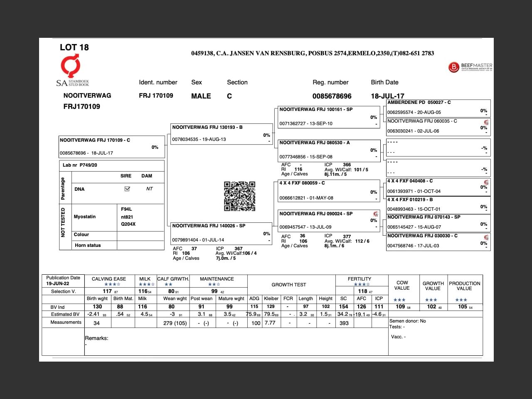
Task: Click the Publication Date 19-JUN-22 cell
Action: pos(63,281)
